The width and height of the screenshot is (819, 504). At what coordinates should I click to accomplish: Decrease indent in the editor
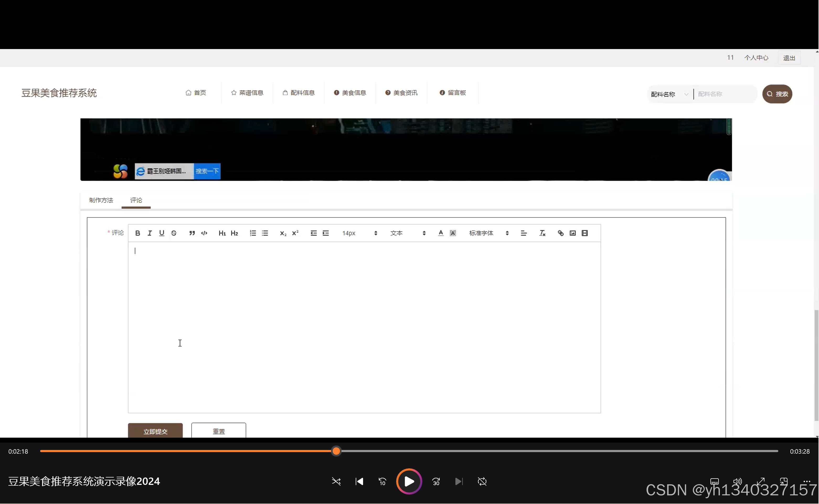click(313, 233)
